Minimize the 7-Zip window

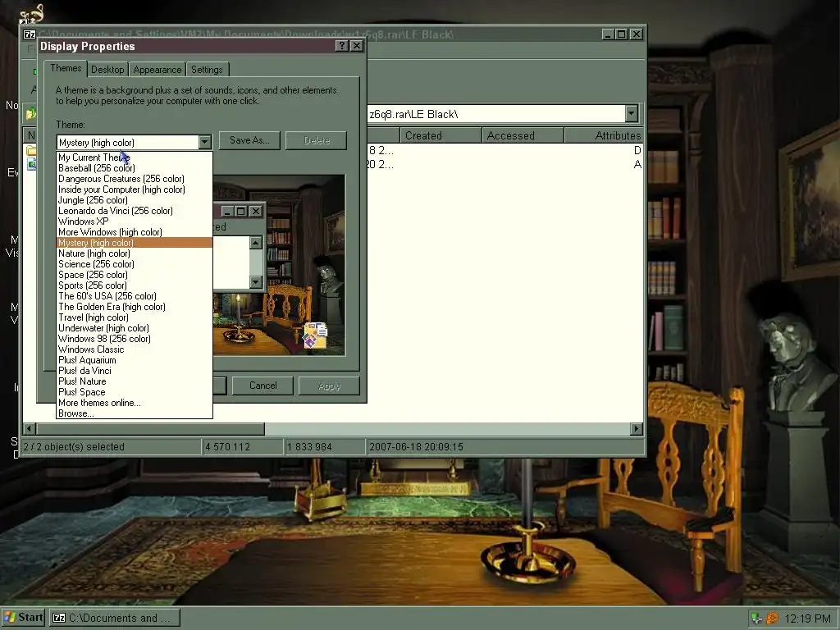pyautogui.click(x=608, y=34)
